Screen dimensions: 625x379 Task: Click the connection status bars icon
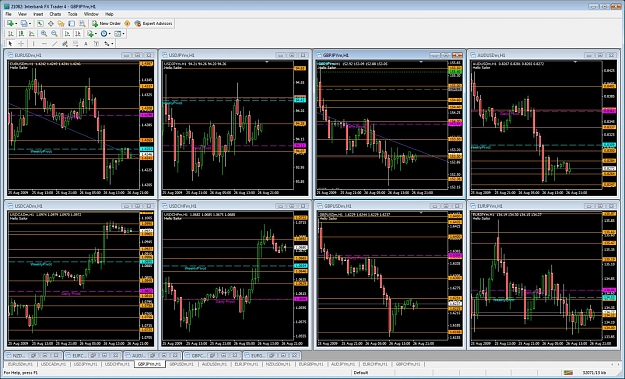(568, 373)
